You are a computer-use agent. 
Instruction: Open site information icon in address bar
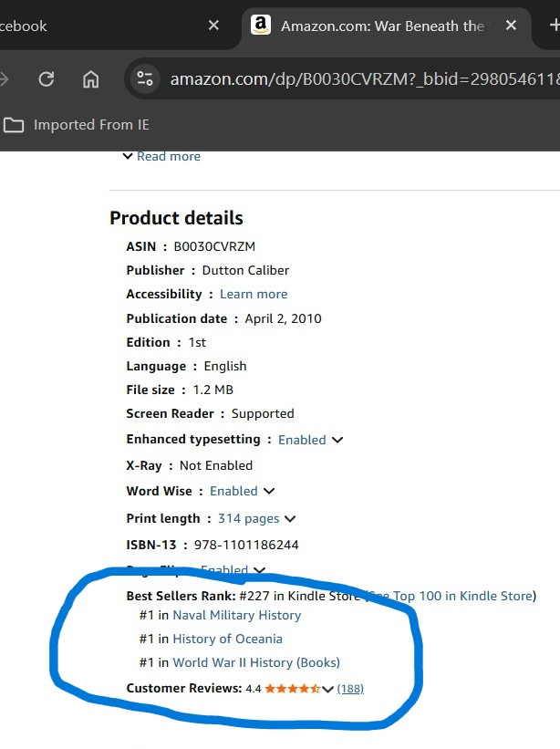tap(145, 79)
